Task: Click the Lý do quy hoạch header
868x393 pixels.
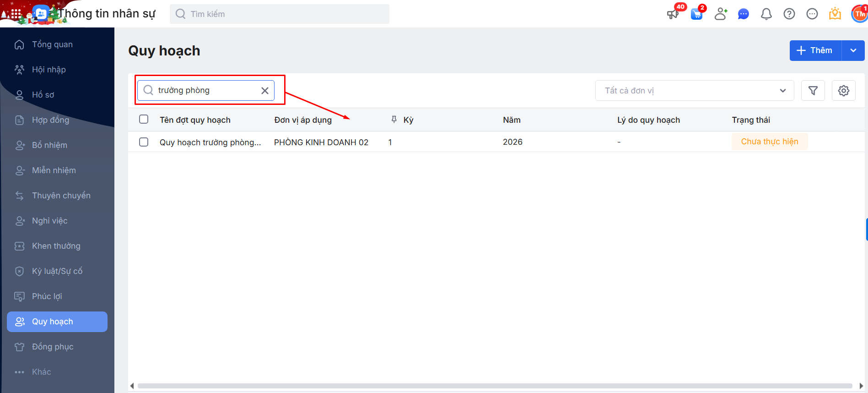Action: pyautogui.click(x=648, y=120)
